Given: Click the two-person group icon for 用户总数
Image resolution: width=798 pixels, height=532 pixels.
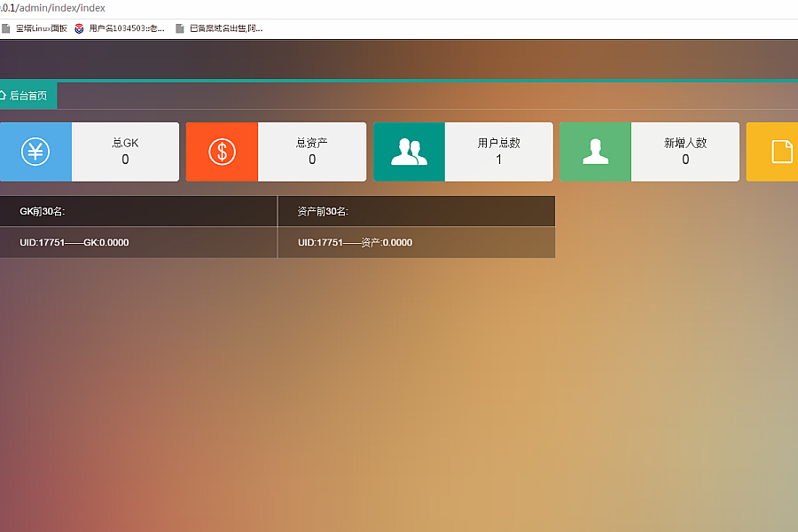Looking at the screenshot, I should click(x=409, y=152).
